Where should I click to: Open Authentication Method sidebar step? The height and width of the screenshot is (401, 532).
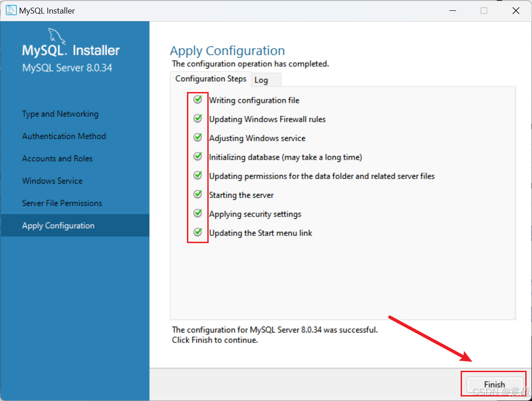pos(64,136)
